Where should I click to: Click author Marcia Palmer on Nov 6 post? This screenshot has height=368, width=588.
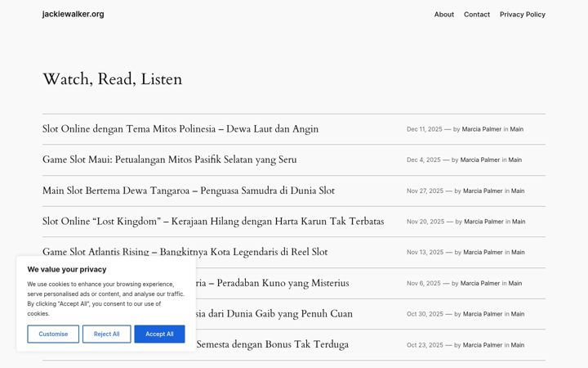click(x=480, y=283)
